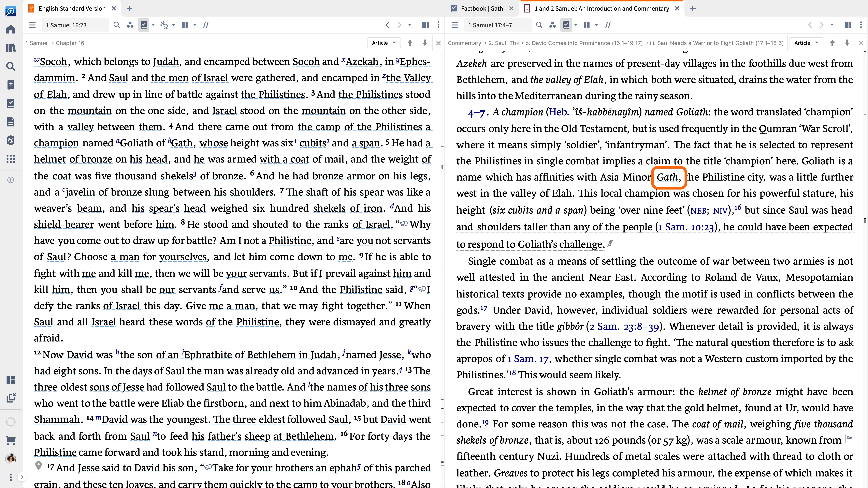Viewport: 868px width, 488px height.
Task: Open the apps grid in sidebar
Action: [x=11, y=159]
